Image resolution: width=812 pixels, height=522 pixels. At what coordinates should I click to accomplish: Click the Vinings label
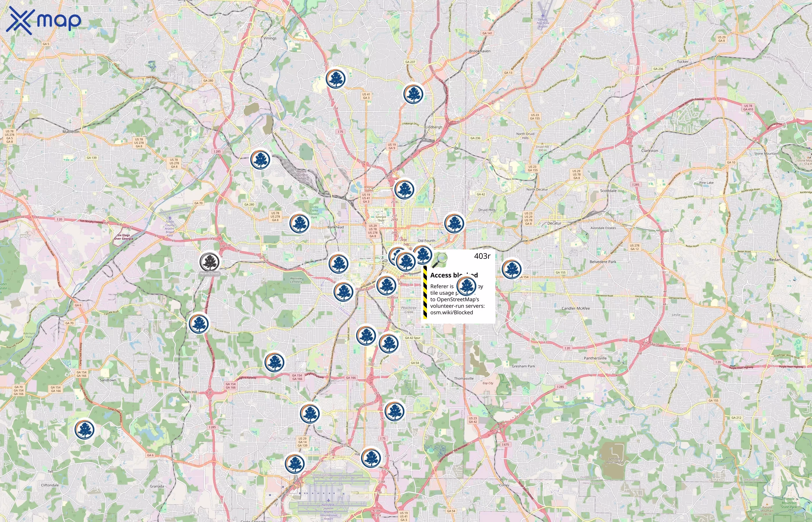270,38
